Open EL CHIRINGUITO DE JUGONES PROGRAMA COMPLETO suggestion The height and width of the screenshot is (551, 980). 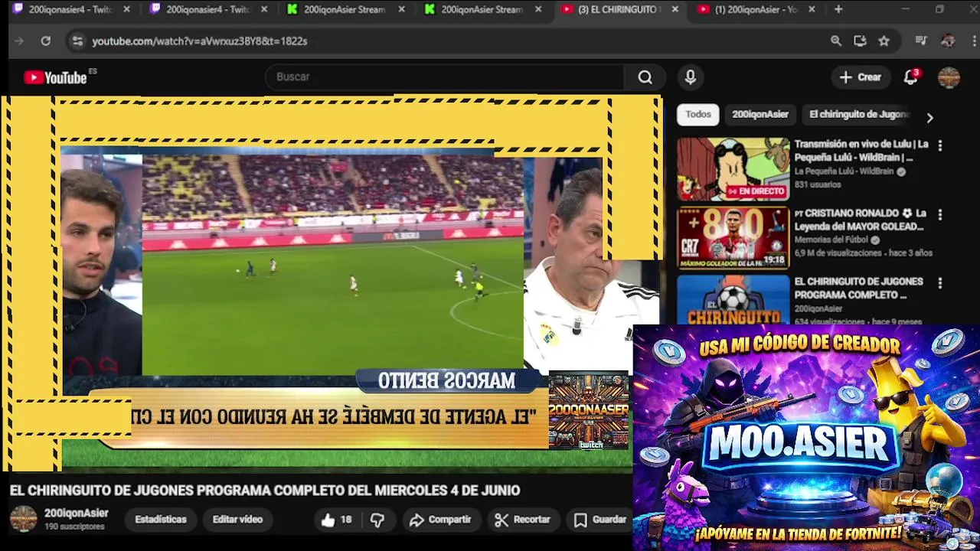tap(858, 289)
